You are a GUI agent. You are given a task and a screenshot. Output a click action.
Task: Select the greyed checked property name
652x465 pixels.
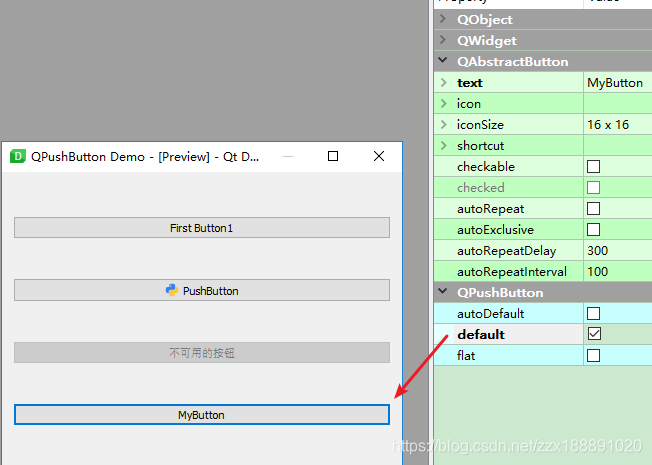(481, 188)
